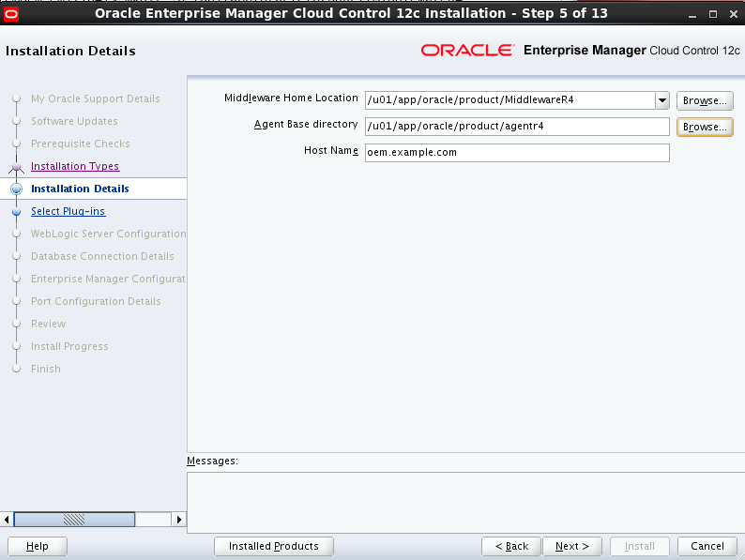
Task: Click the disabled Install button
Action: pyautogui.click(x=640, y=546)
